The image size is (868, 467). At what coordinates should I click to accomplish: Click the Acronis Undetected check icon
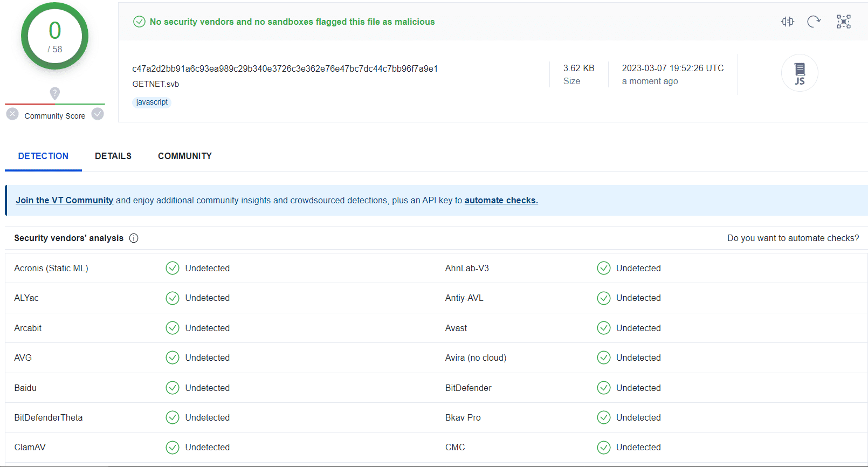pos(173,269)
